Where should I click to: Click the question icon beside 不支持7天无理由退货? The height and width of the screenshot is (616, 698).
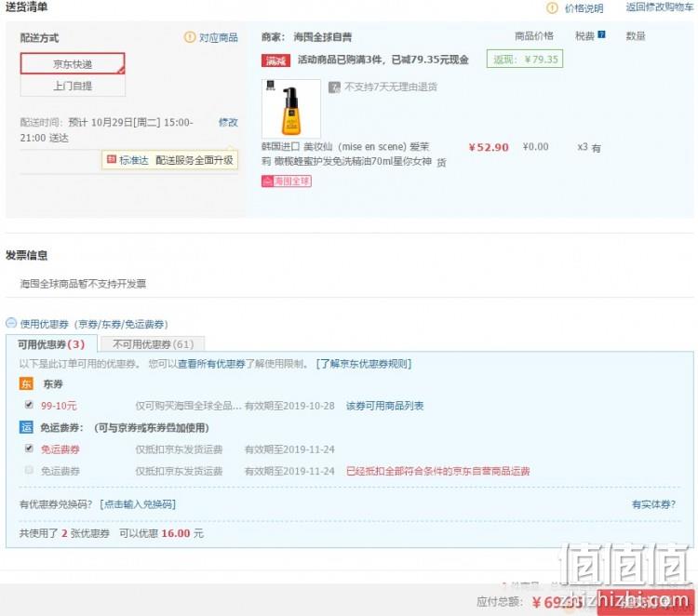pyautogui.click(x=334, y=87)
